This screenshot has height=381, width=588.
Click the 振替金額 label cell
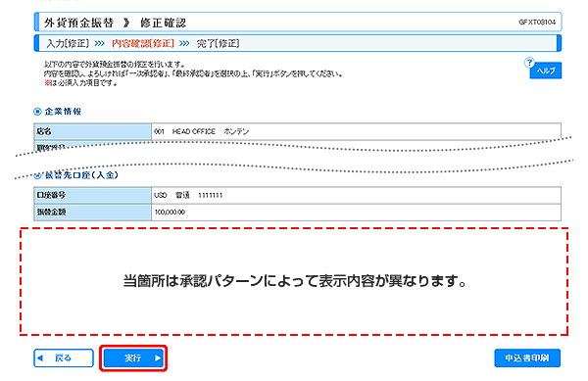coord(93,212)
